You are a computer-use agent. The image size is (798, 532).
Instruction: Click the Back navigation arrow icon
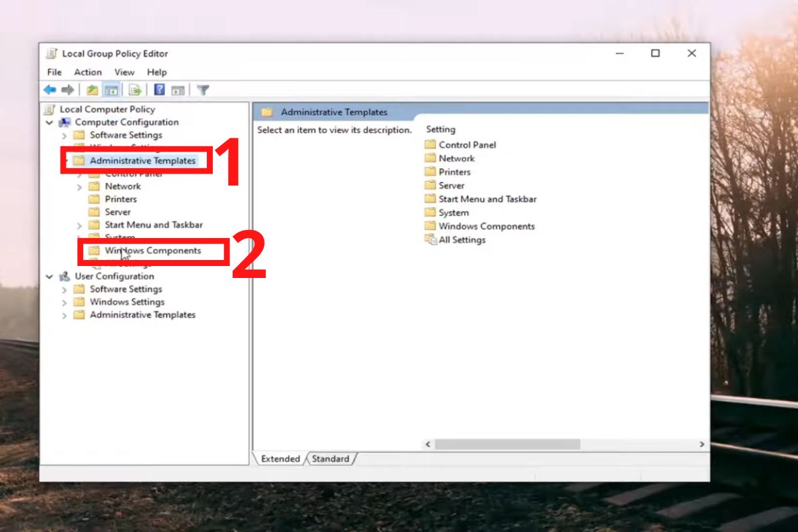pyautogui.click(x=49, y=89)
